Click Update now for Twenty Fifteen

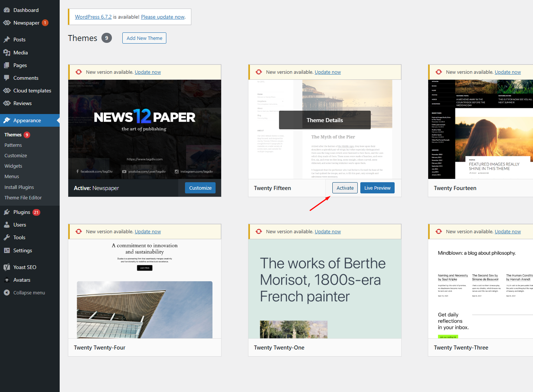[x=328, y=72]
